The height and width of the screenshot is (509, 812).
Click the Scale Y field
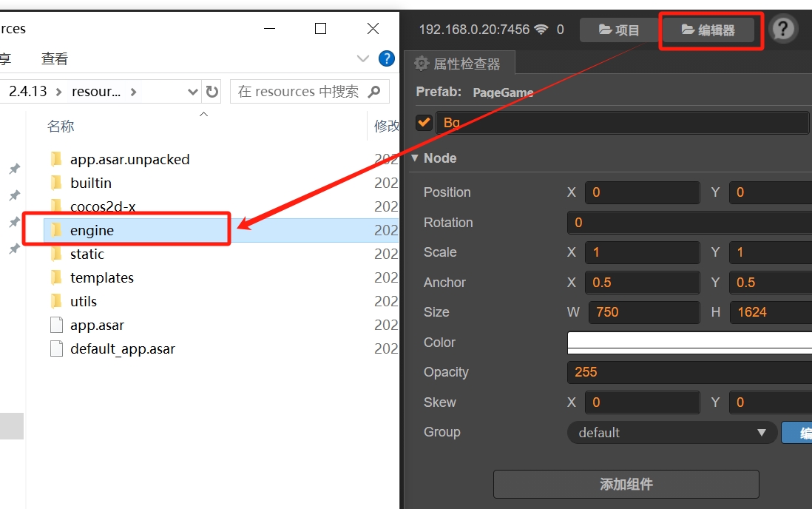pyautogui.click(x=771, y=252)
